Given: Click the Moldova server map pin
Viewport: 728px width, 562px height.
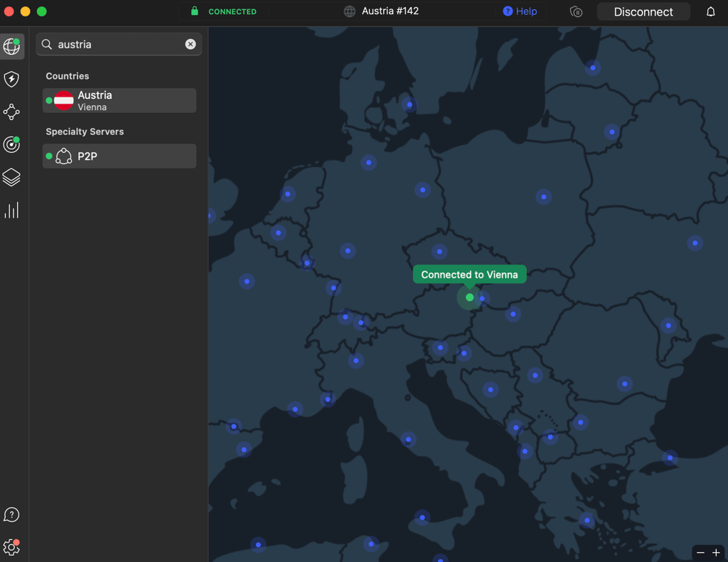Looking at the screenshot, I should pos(668,325).
